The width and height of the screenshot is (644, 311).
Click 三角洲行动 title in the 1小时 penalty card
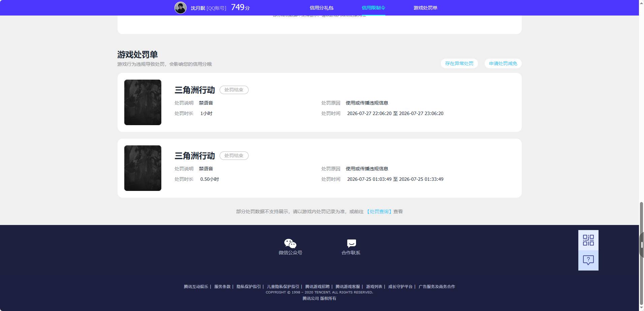coord(195,90)
